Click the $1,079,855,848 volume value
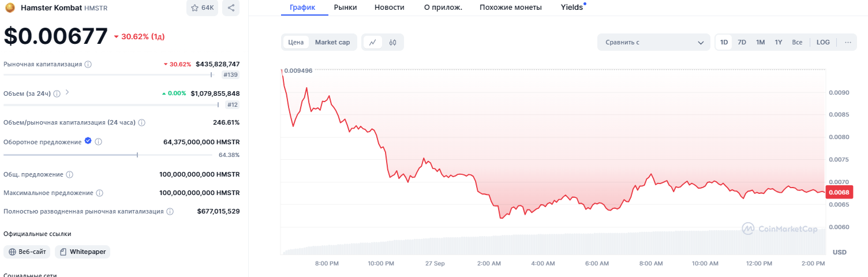This screenshot has height=277, width=868. tap(215, 93)
